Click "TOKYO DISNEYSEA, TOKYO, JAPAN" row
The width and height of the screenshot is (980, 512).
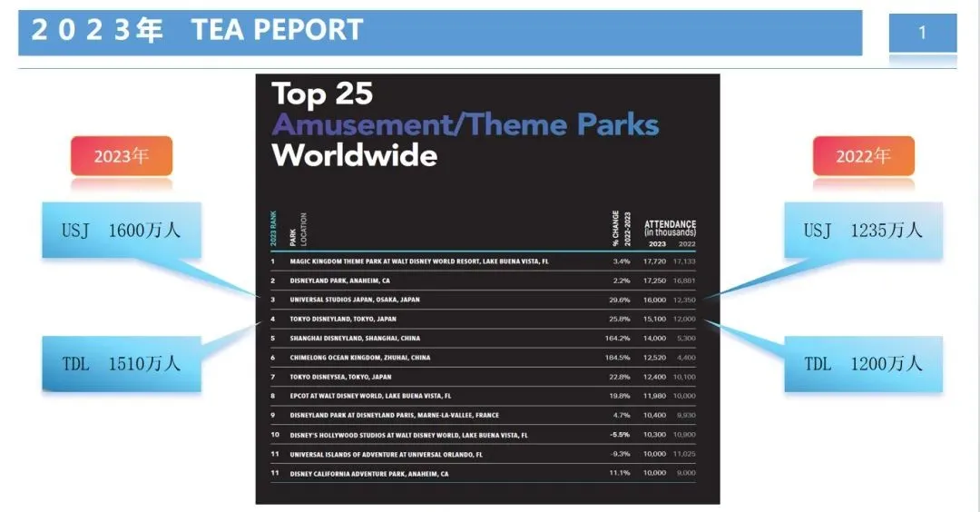point(340,377)
